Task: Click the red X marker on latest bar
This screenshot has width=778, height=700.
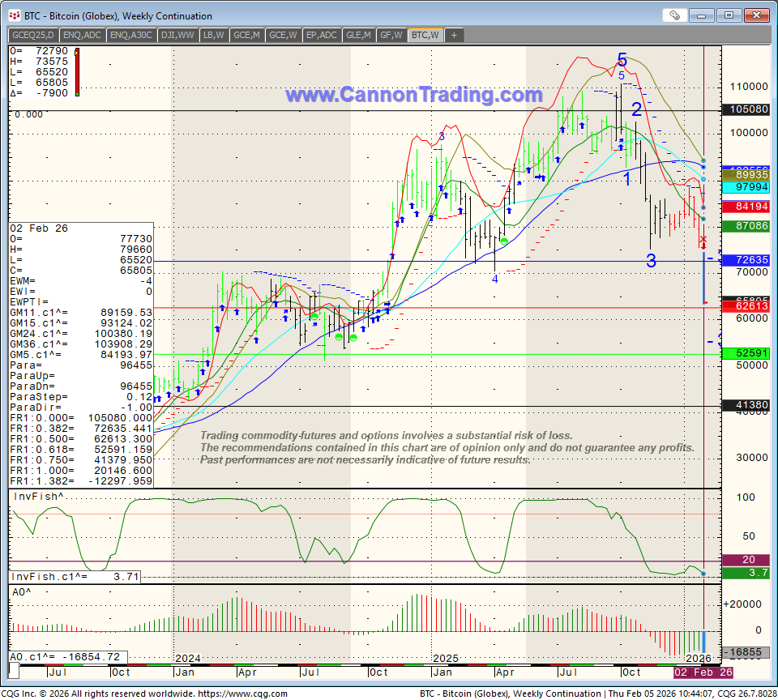Action: [x=703, y=241]
